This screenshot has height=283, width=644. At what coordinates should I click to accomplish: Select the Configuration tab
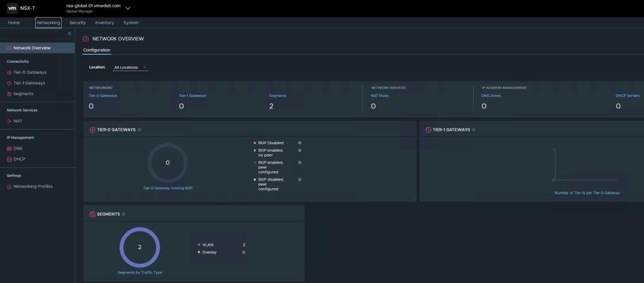97,50
